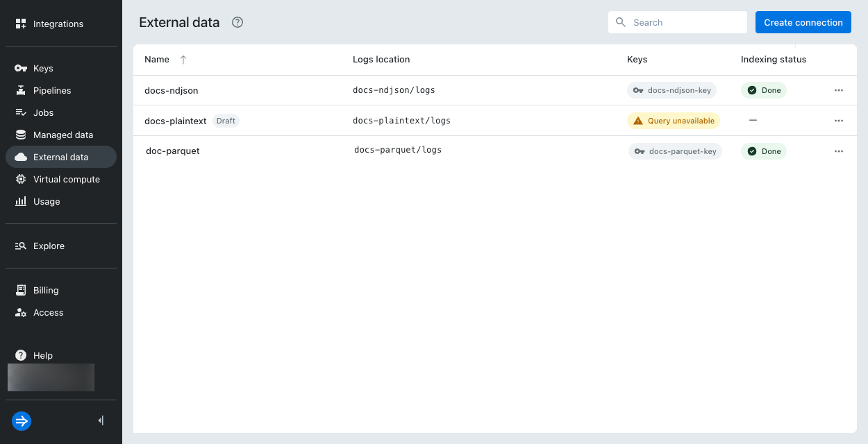This screenshot has width=868, height=444.
Task: View Usage page
Action: pos(61,201)
